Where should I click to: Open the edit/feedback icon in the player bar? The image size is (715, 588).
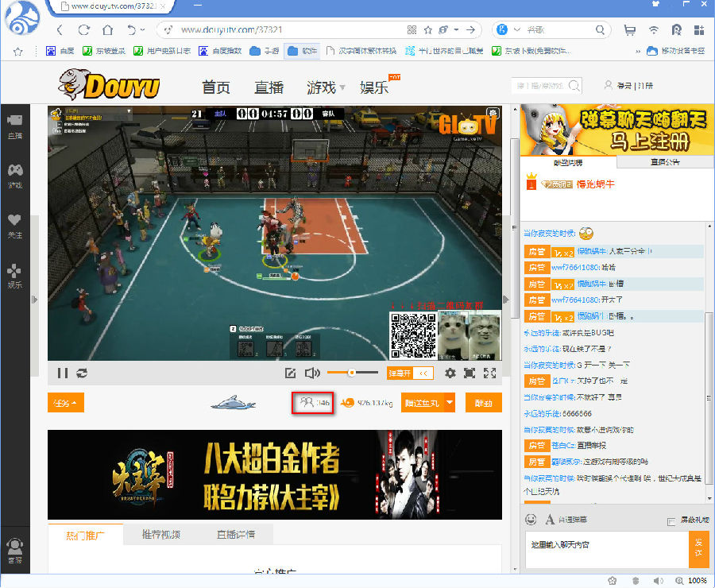pos(291,373)
